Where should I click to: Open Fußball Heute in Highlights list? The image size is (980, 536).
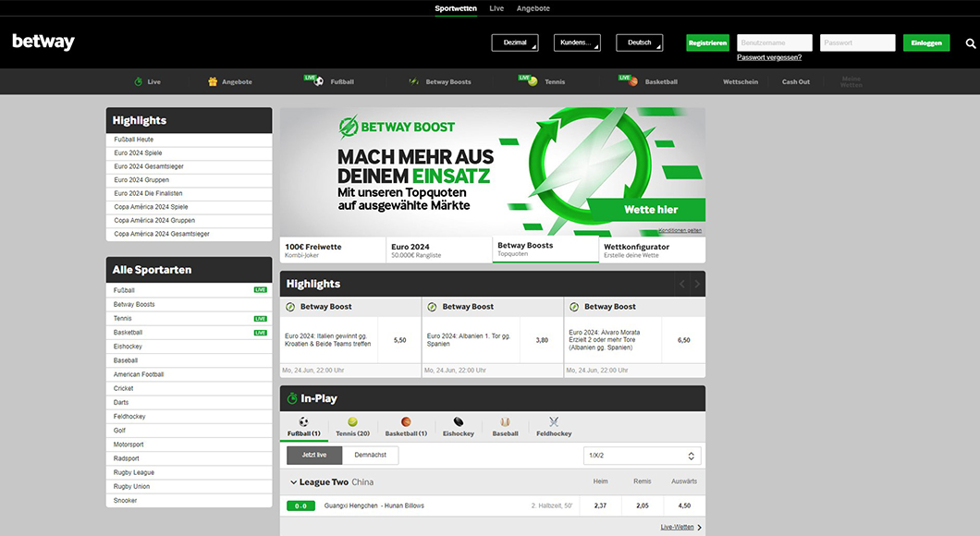point(189,140)
